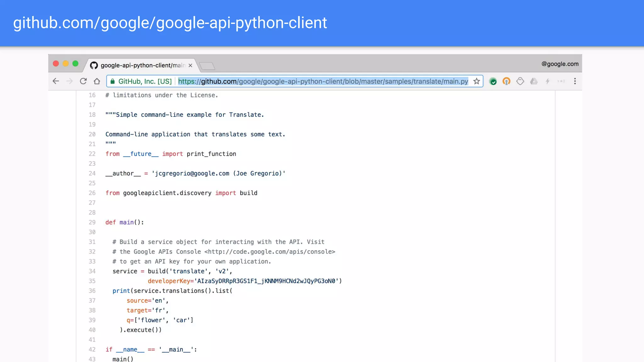
Task: Click 'Command-line application that translates some text.'
Action: [195, 134]
